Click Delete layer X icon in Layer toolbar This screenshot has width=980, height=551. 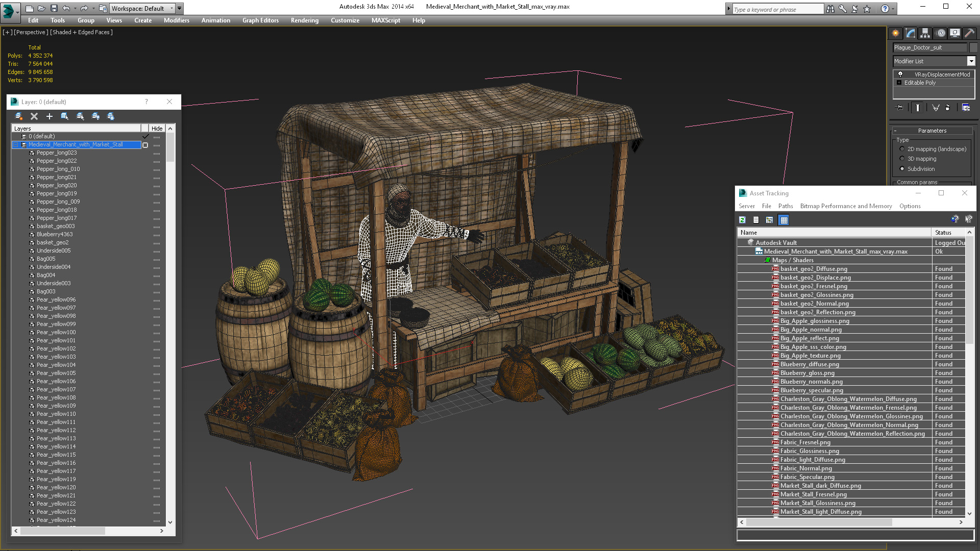tap(34, 116)
